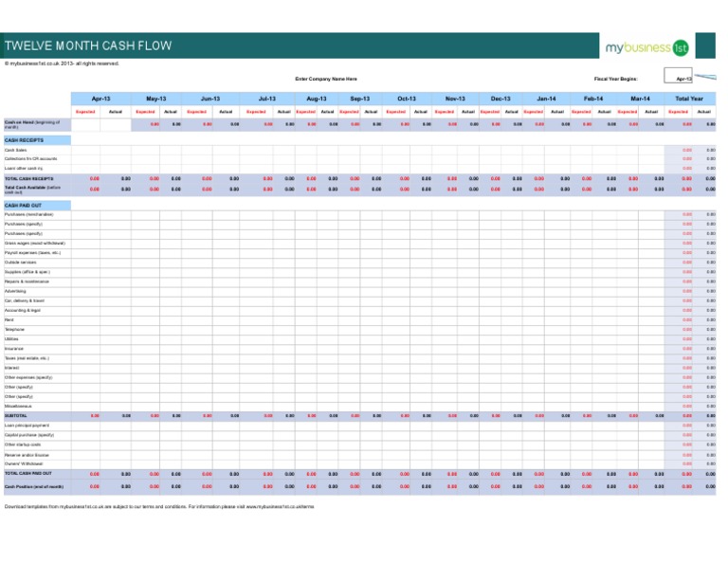
Task: Click the 'TOTAL CASH PAID OUT' row label
Action: click(28, 473)
